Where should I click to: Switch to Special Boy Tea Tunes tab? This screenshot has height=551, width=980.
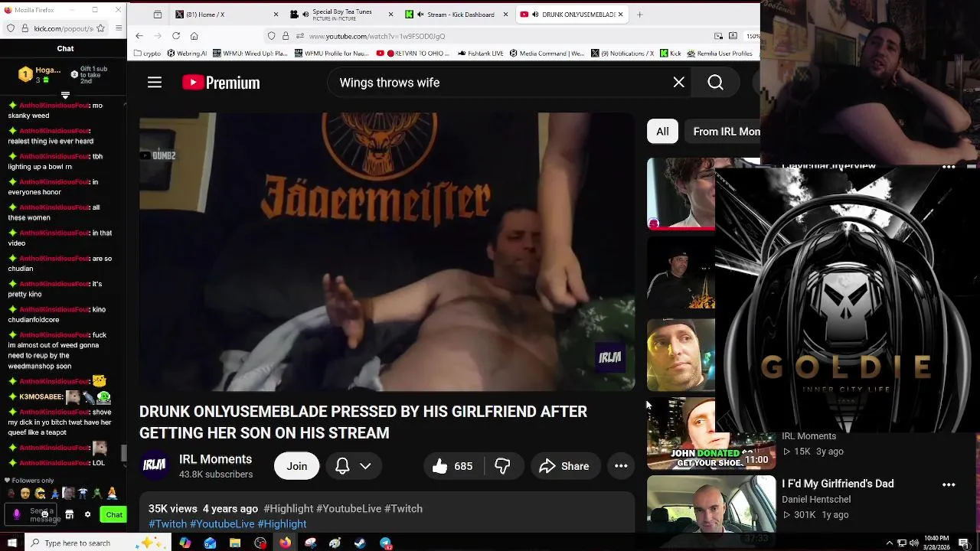coord(341,15)
